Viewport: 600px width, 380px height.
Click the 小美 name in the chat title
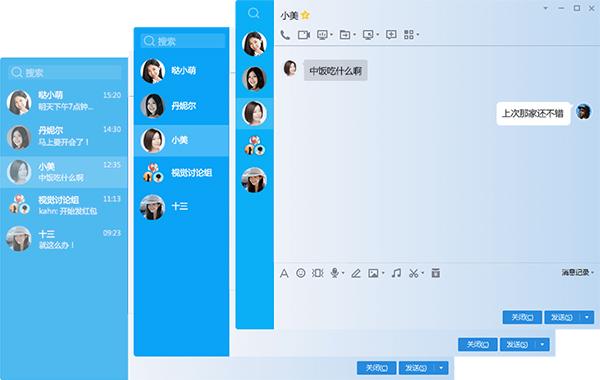(x=289, y=16)
